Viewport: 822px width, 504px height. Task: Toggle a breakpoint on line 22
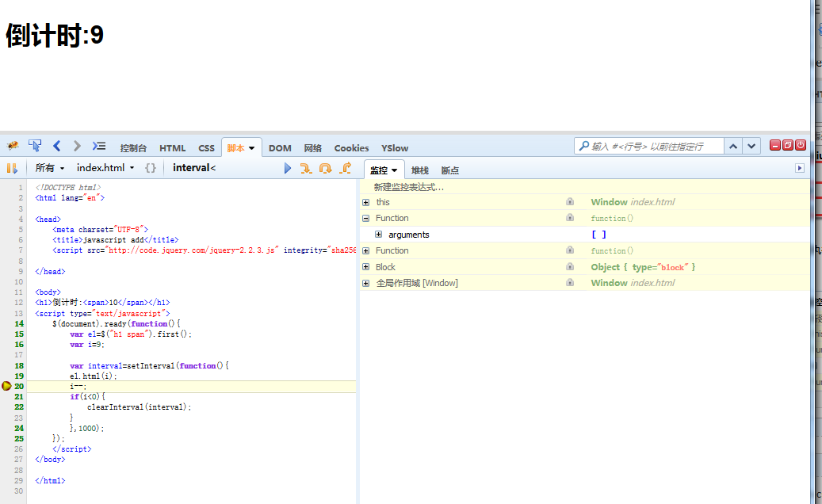pos(19,407)
